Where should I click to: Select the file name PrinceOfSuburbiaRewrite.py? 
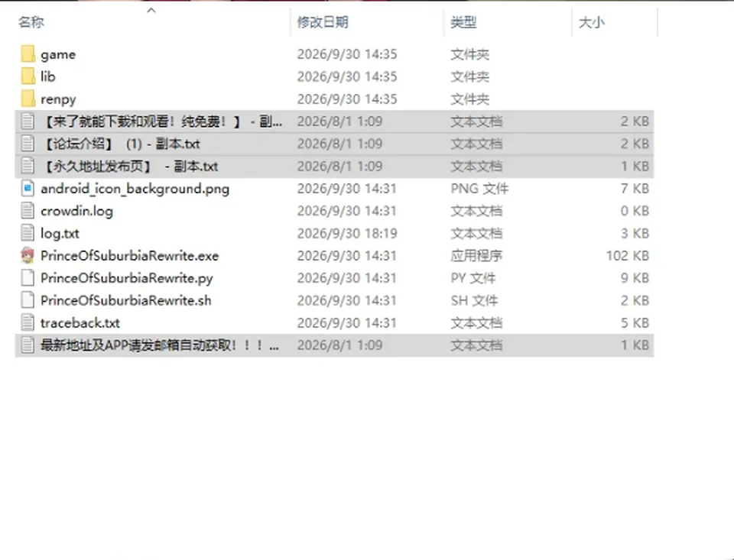127,278
